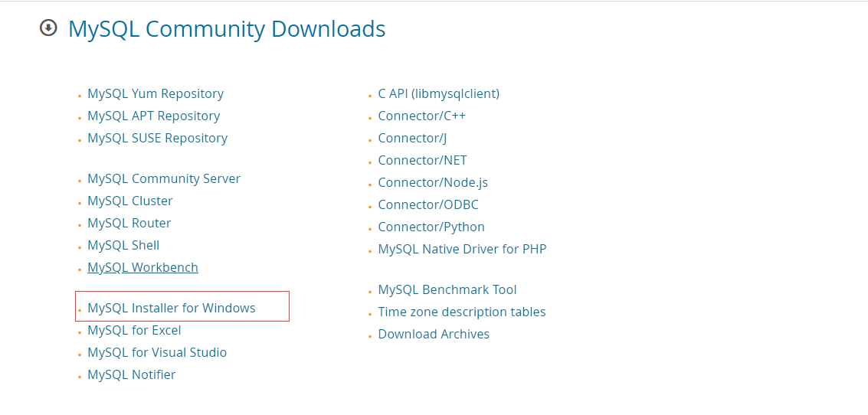Go to Connector/J downloads
The image size is (868, 415).
coord(412,139)
